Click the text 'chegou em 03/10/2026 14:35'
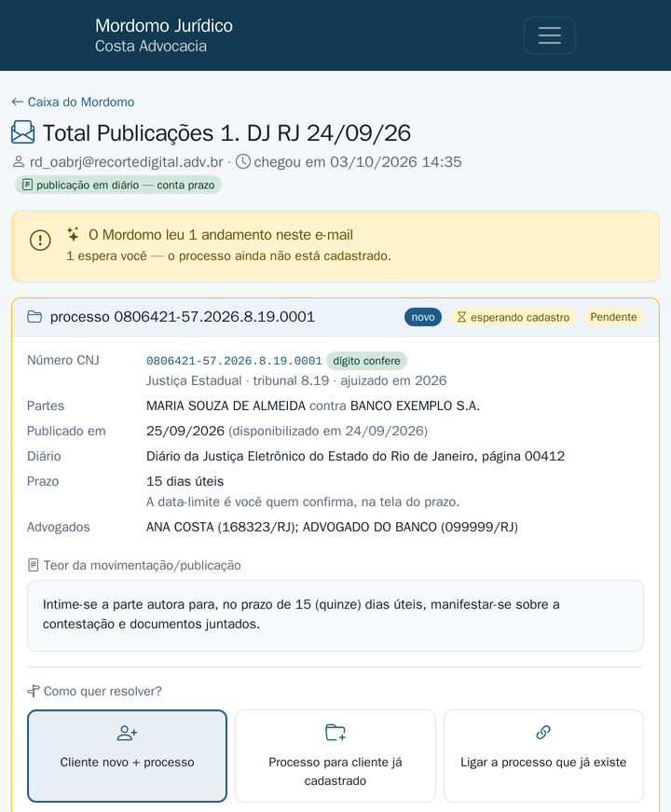Screen dimensions: 671x812 tap(357, 162)
